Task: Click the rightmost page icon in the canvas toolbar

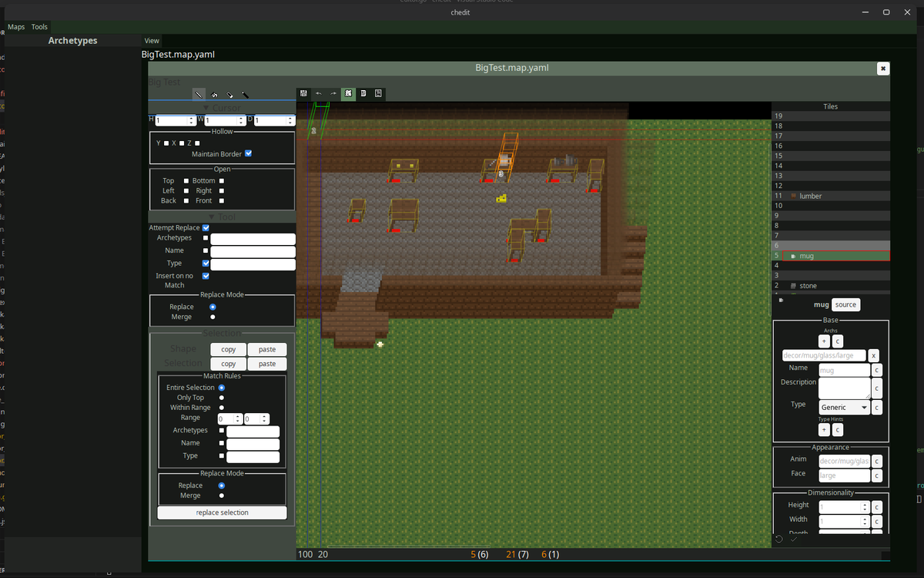Action: [x=378, y=93]
